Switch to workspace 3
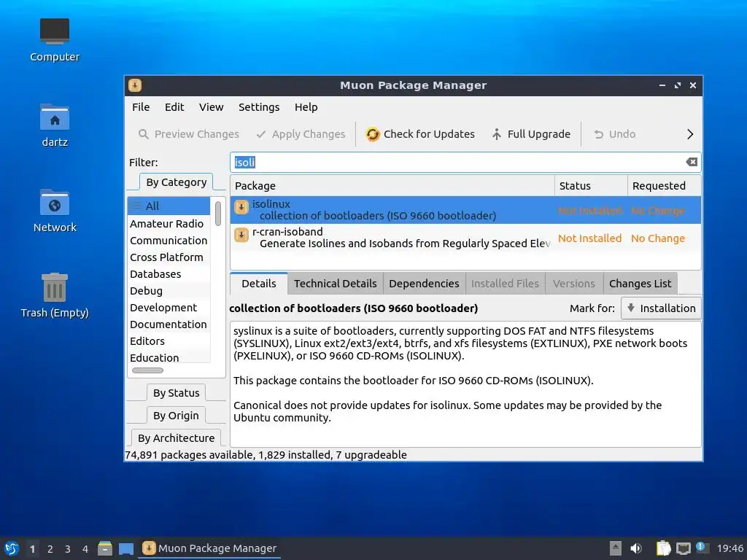 68,549
